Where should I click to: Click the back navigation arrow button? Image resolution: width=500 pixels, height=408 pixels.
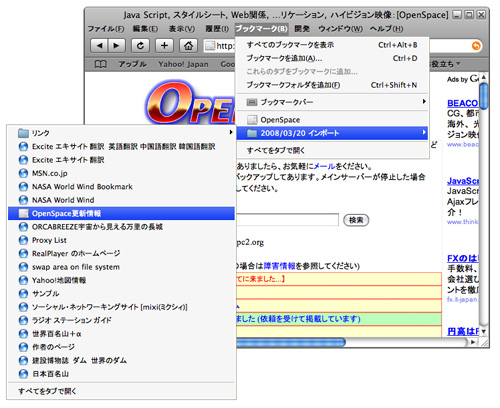[99, 46]
